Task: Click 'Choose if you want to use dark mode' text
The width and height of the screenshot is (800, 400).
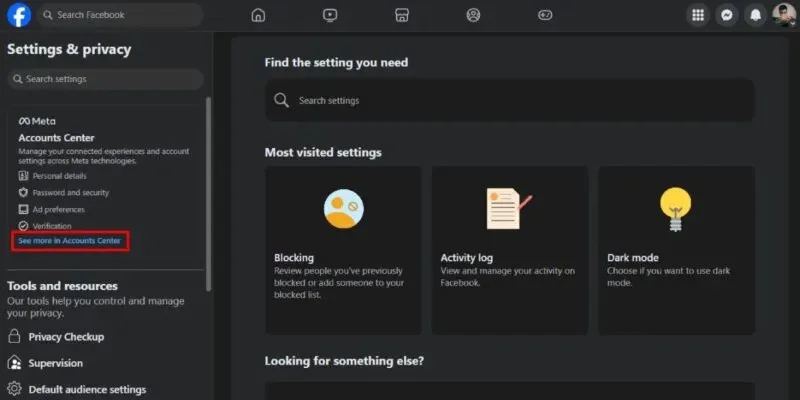Action: pos(668,277)
